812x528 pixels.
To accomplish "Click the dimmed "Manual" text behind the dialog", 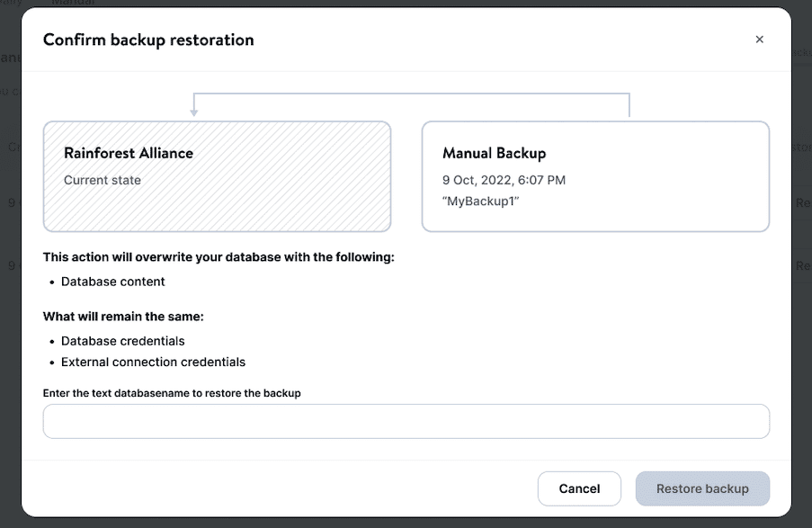I will click(74, 3).
